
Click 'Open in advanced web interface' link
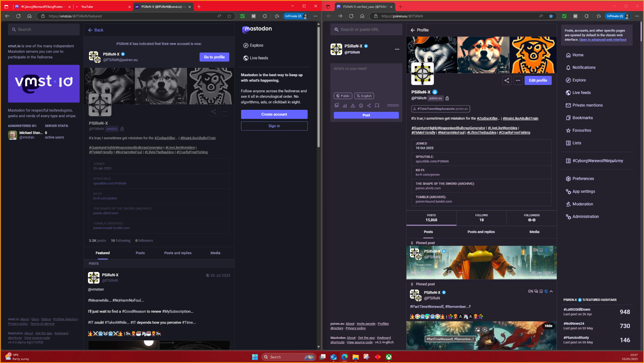[x=603, y=40]
